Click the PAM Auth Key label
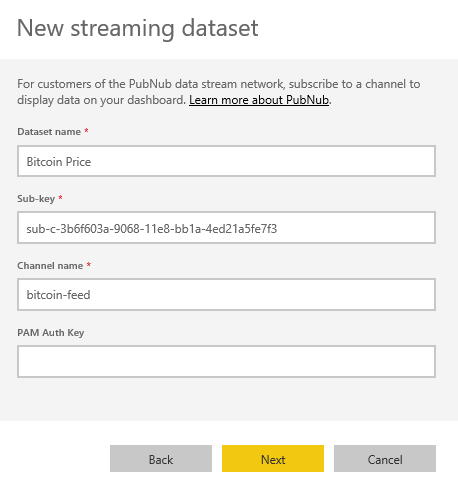Image resolution: width=458 pixels, height=500 pixels. click(x=51, y=333)
